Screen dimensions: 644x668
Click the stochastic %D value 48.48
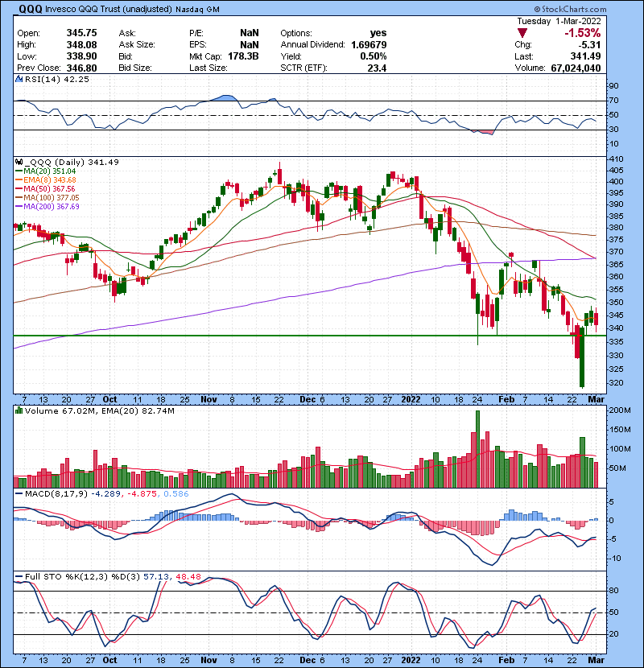point(188,576)
